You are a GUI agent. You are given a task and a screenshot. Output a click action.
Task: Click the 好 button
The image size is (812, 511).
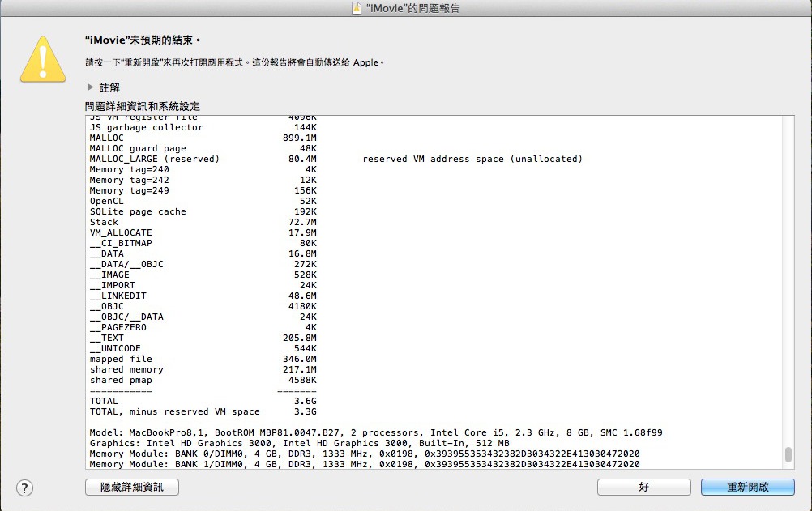click(x=643, y=488)
